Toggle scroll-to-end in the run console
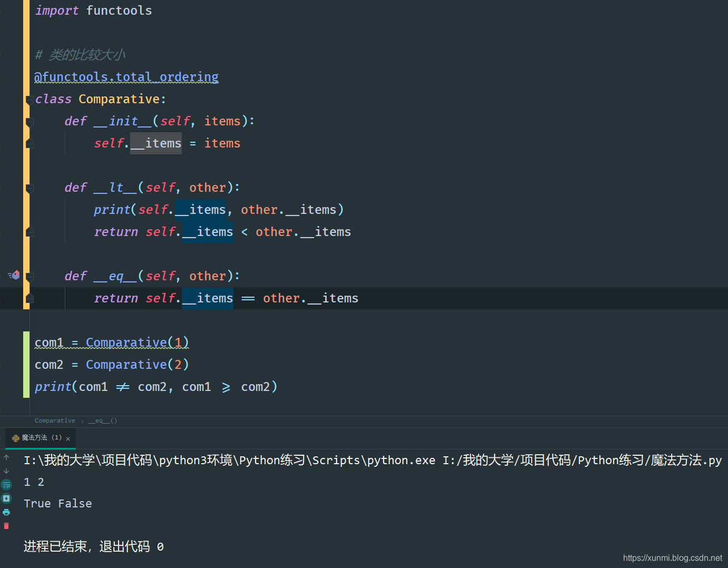 pyautogui.click(x=6, y=498)
